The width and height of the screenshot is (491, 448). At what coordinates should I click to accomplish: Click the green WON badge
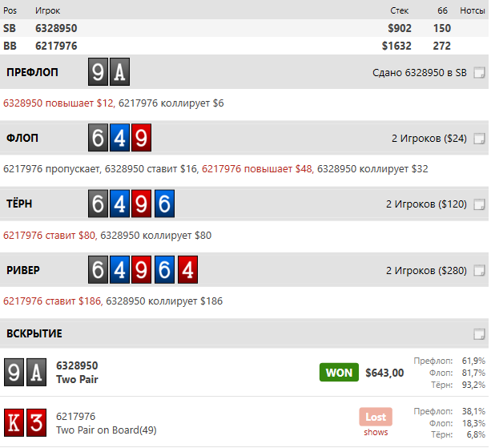(339, 373)
